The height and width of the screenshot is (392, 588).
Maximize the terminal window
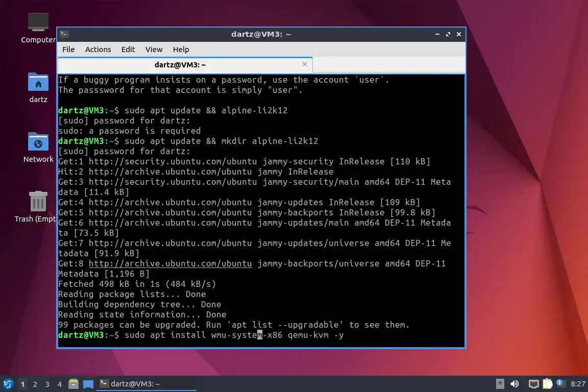pos(448,34)
